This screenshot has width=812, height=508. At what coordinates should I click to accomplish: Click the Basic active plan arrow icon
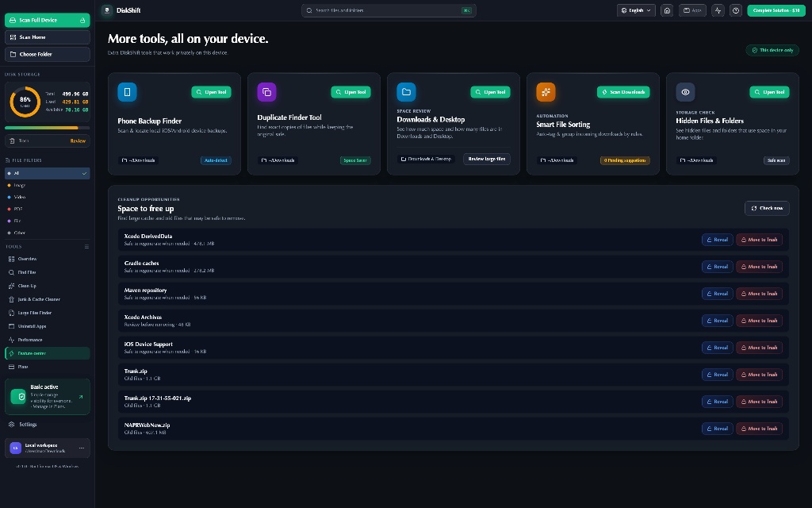pyautogui.click(x=81, y=397)
